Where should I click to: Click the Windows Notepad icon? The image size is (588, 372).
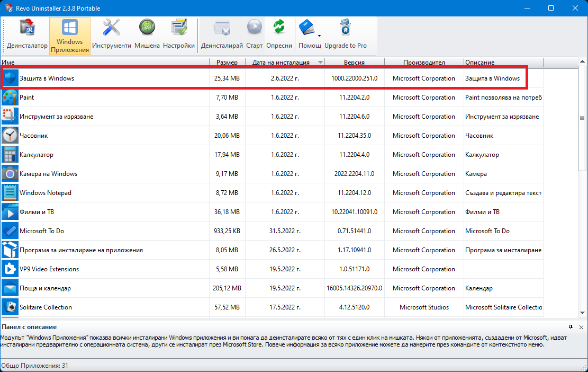pyautogui.click(x=10, y=193)
